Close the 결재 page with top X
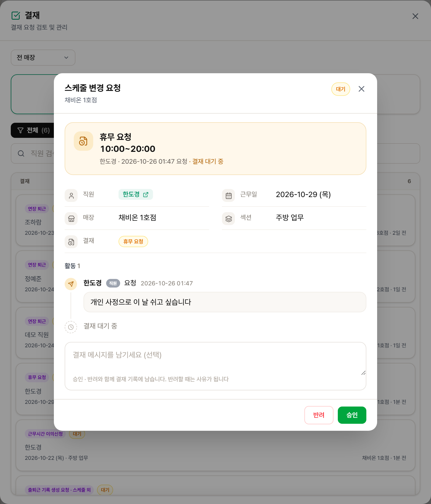This screenshot has width=431, height=504. pyautogui.click(x=415, y=16)
